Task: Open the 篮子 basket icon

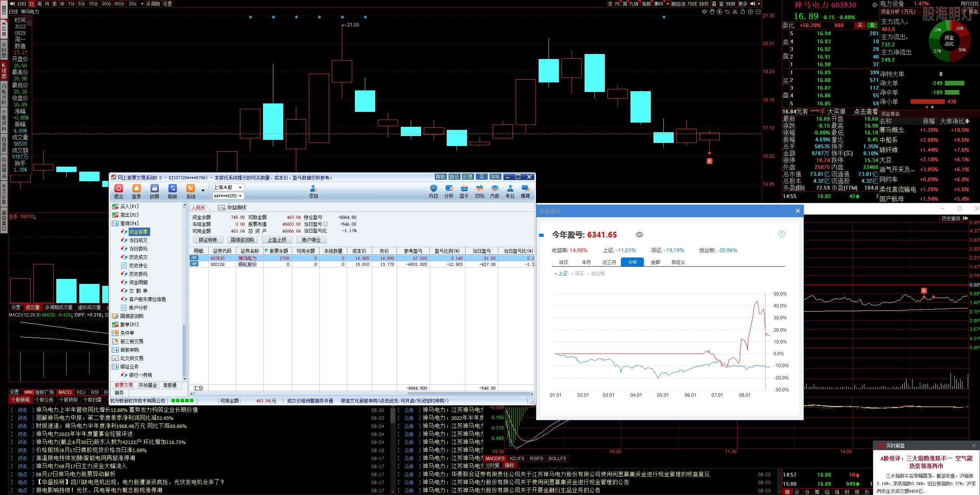Action: point(464,191)
